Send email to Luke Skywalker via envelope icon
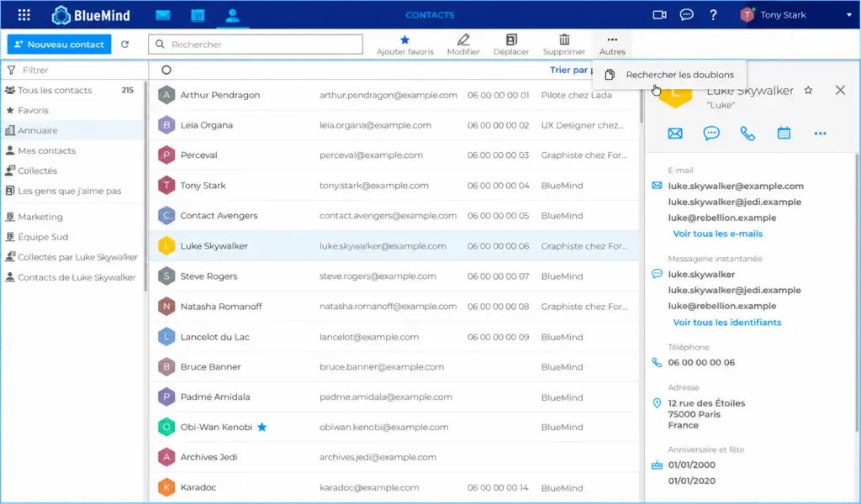Screen dimensions: 861x504 [x=675, y=134]
